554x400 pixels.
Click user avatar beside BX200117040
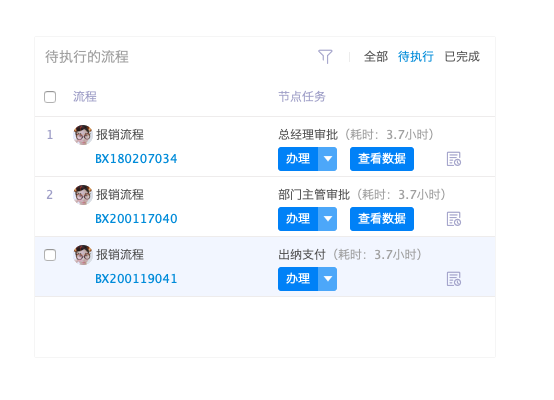click(x=83, y=195)
